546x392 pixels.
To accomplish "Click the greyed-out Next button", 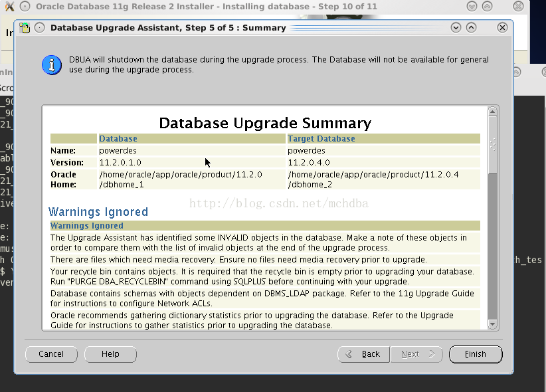I will (417, 354).
